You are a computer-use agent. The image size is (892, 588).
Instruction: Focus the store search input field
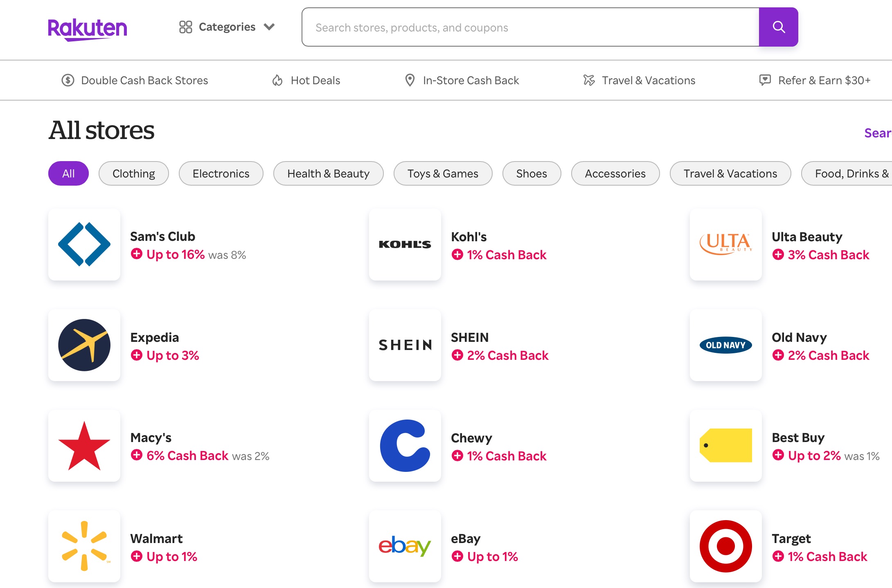[x=530, y=27]
